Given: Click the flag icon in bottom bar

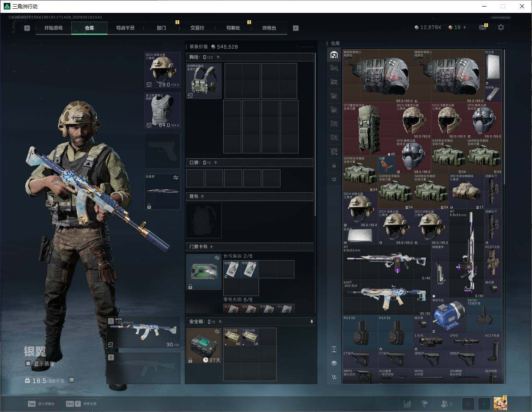Looking at the screenshot, I should (425, 404).
